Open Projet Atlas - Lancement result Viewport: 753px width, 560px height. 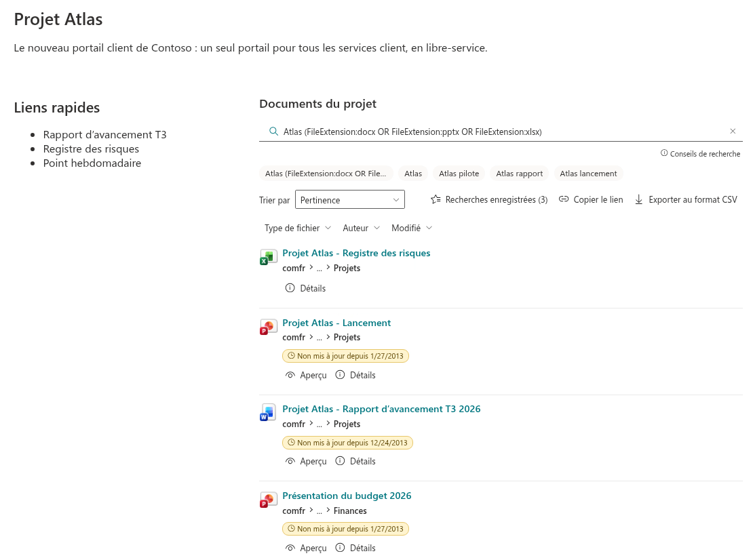pos(336,323)
